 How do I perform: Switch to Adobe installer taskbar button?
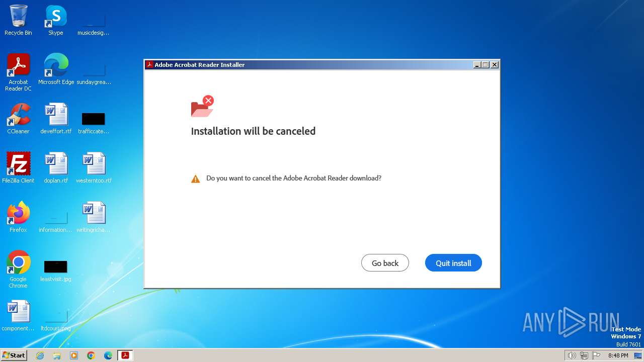pyautogui.click(x=125, y=355)
